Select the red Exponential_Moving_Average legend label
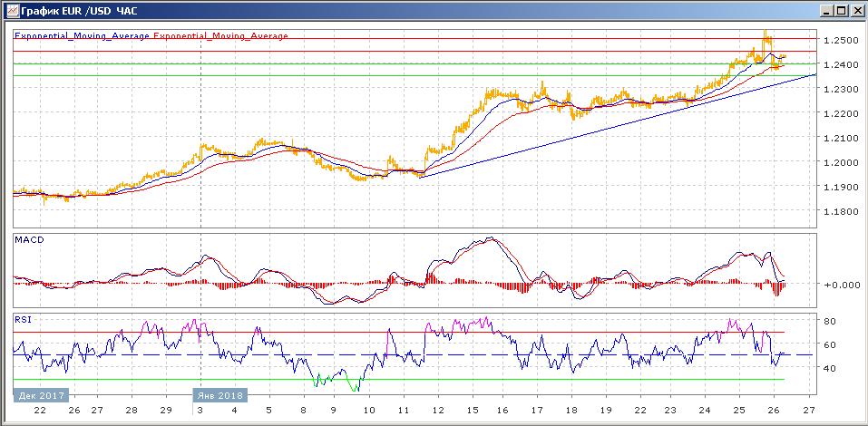868x426 pixels. tap(221, 36)
